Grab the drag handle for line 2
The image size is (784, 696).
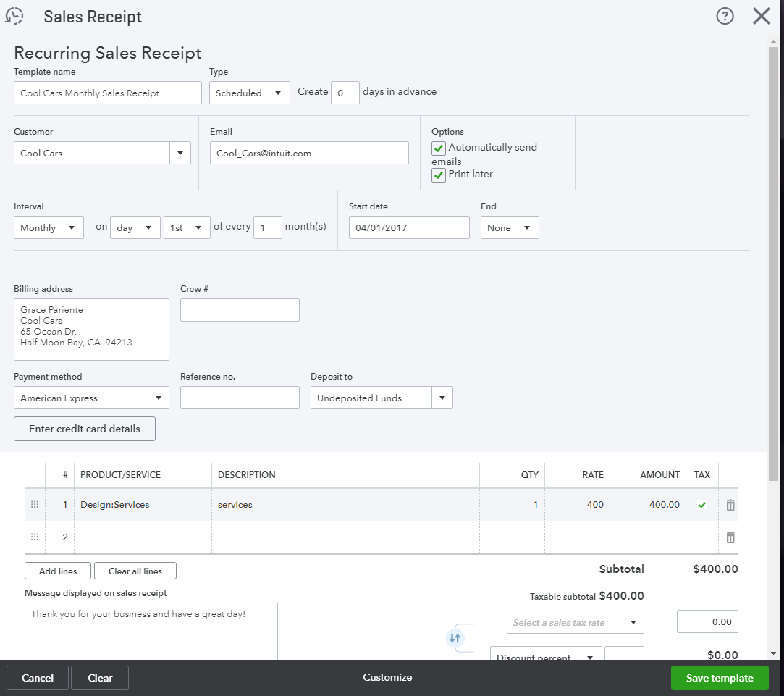pyautogui.click(x=35, y=537)
